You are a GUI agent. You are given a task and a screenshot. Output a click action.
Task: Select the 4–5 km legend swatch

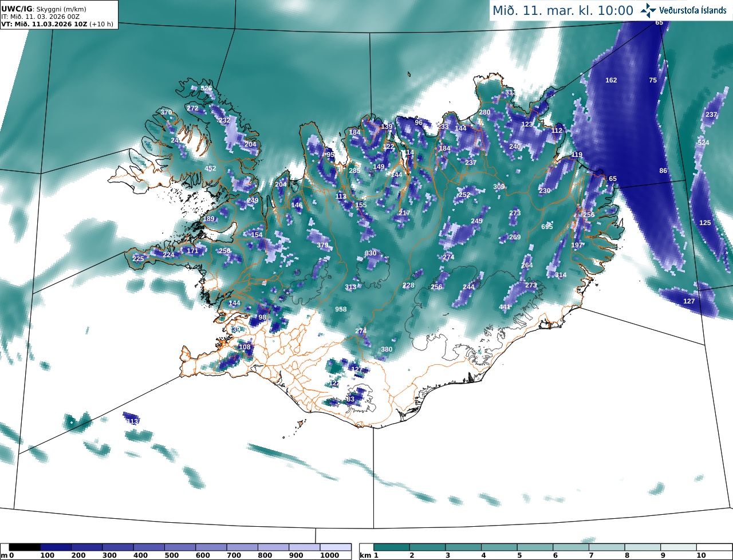pyautogui.click(x=499, y=547)
